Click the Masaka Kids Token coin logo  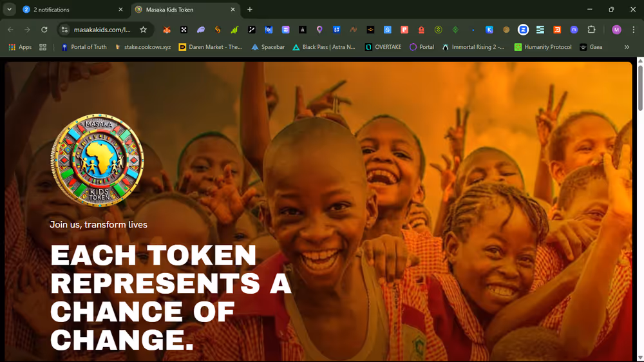[97, 160]
